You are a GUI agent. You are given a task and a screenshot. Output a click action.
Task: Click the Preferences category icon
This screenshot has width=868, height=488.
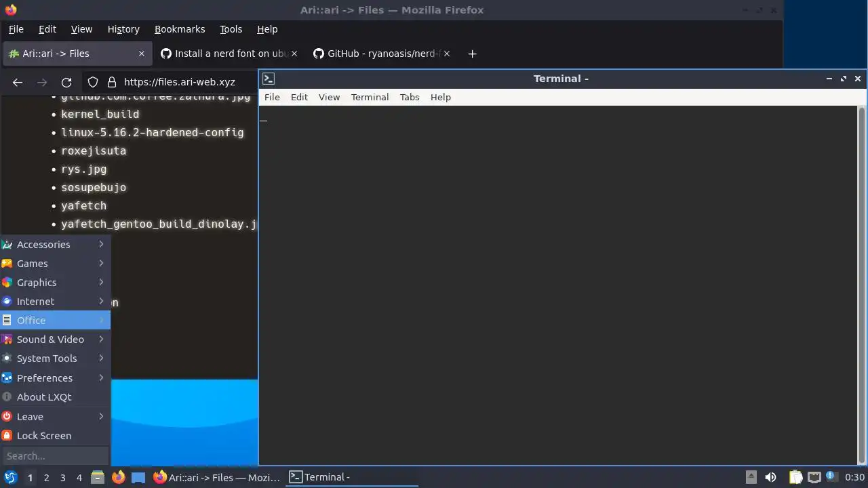pyautogui.click(x=7, y=378)
